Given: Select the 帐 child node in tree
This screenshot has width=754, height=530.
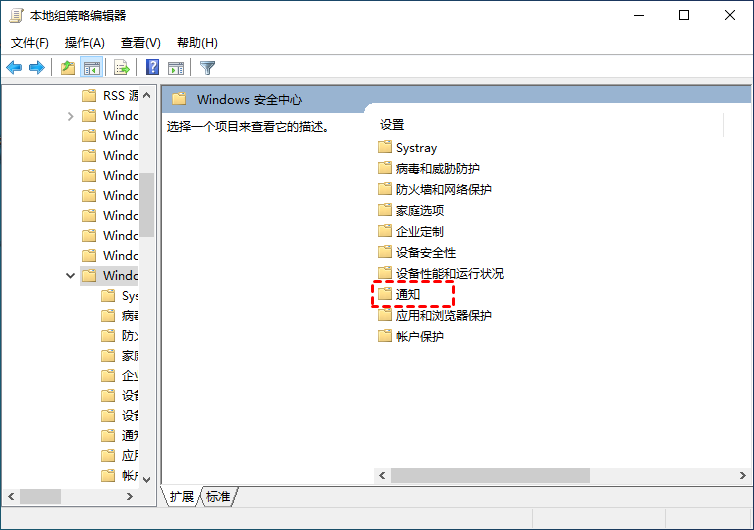Looking at the screenshot, I should (120, 475).
